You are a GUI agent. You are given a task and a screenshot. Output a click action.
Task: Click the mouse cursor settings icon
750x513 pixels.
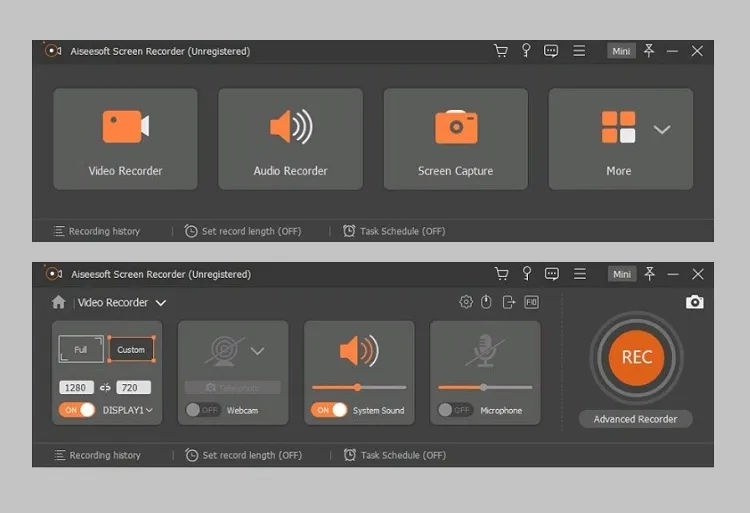coord(487,302)
